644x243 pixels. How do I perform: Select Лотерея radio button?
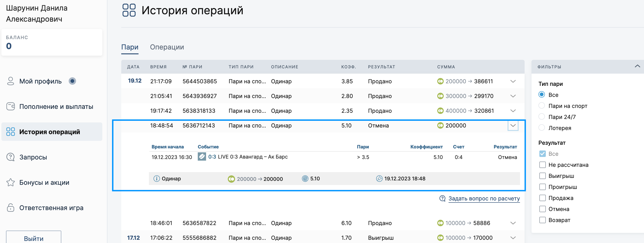[541, 128]
